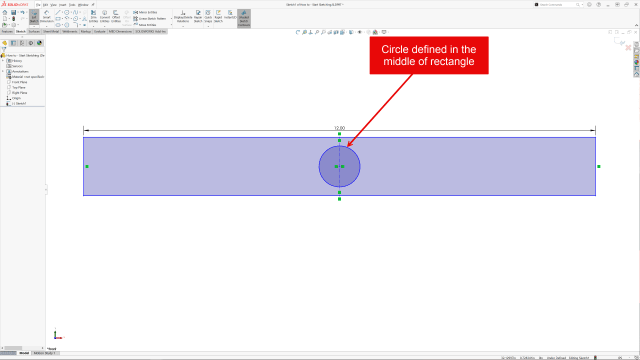Screen dimensions: 640x360
Task: Toggle the Shaded Sketch Contours button
Action: pos(244,18)
